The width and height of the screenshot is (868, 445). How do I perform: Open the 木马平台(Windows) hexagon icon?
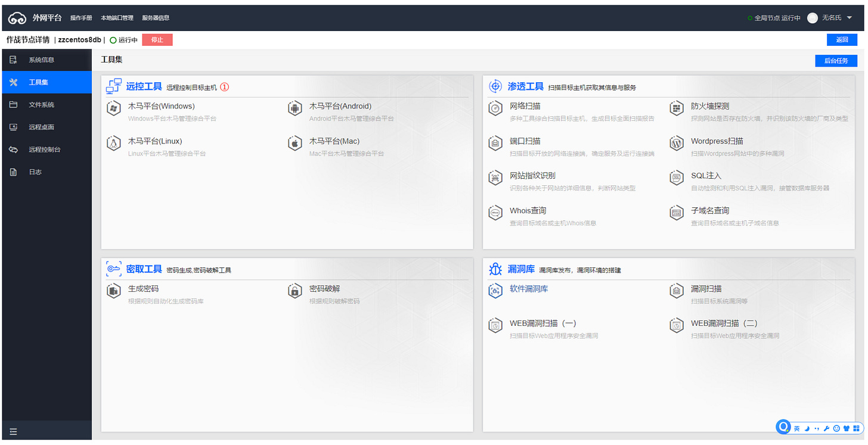click(x=114, y=109)
